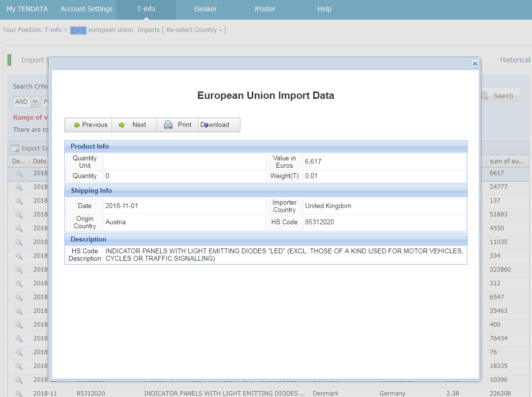
Task: Open Account Settings in the top navigation
Action: tap(87, 9)
